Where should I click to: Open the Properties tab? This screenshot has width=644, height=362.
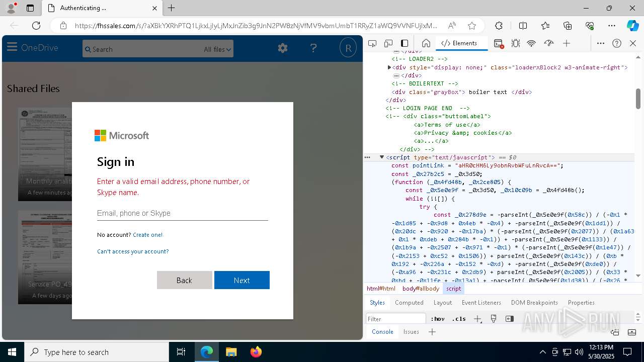click(581, 303)
